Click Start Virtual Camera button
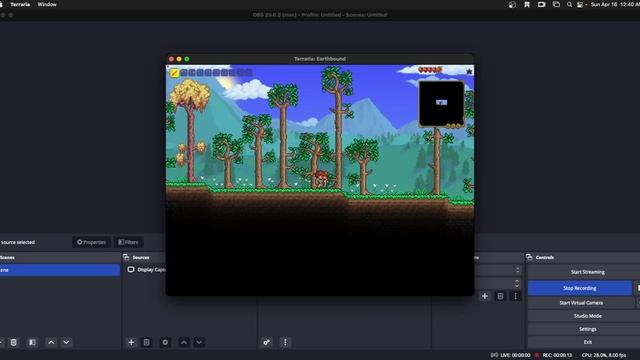Screen dimensions: 640x360 point(581,303)
